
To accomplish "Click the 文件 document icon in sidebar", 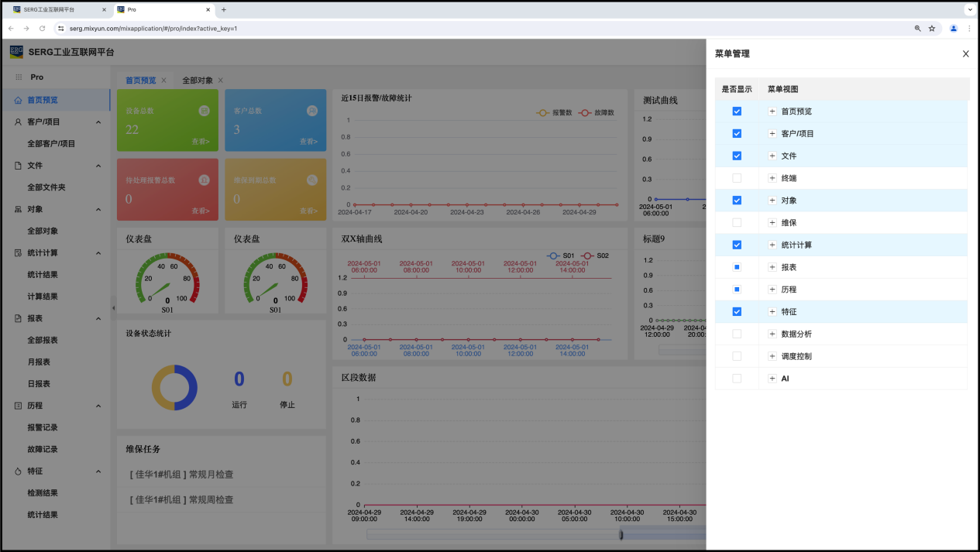I will click(18, 166).
